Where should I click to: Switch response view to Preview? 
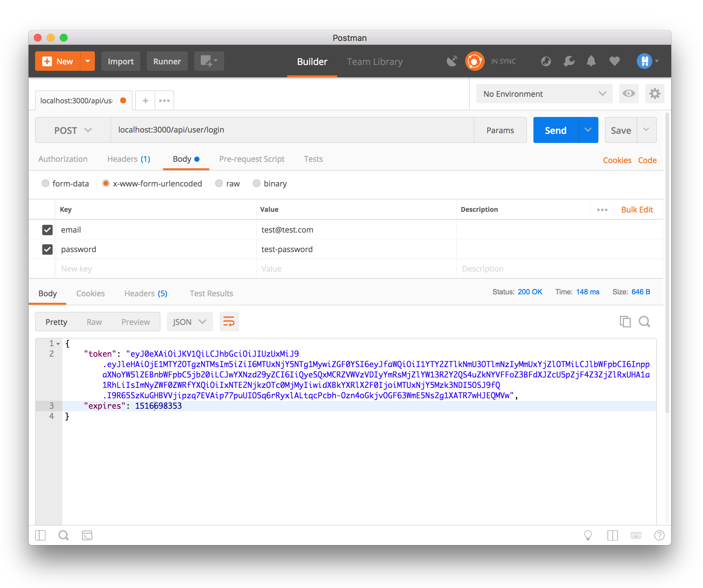click(x=135, y=322)
